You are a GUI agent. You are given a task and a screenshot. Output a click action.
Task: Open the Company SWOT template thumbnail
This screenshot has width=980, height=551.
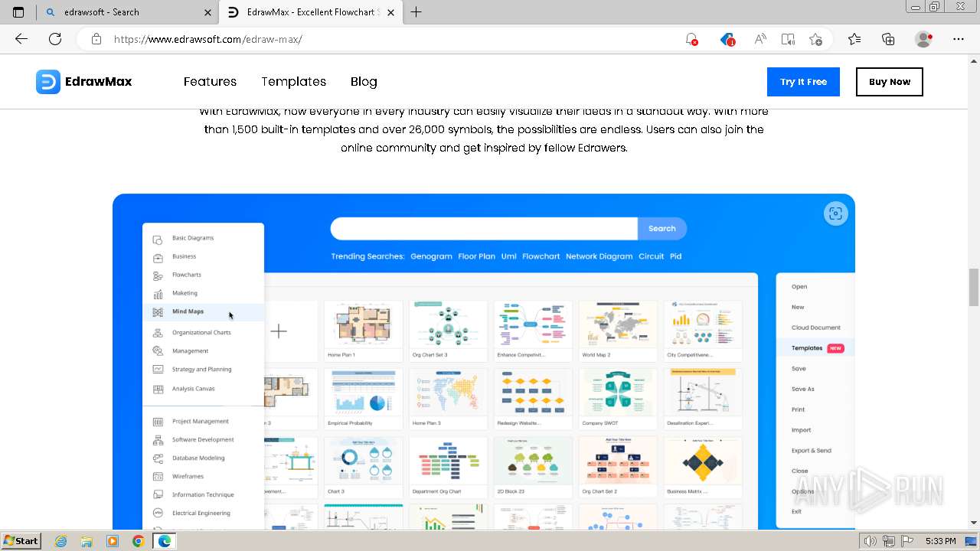[618, 399]
